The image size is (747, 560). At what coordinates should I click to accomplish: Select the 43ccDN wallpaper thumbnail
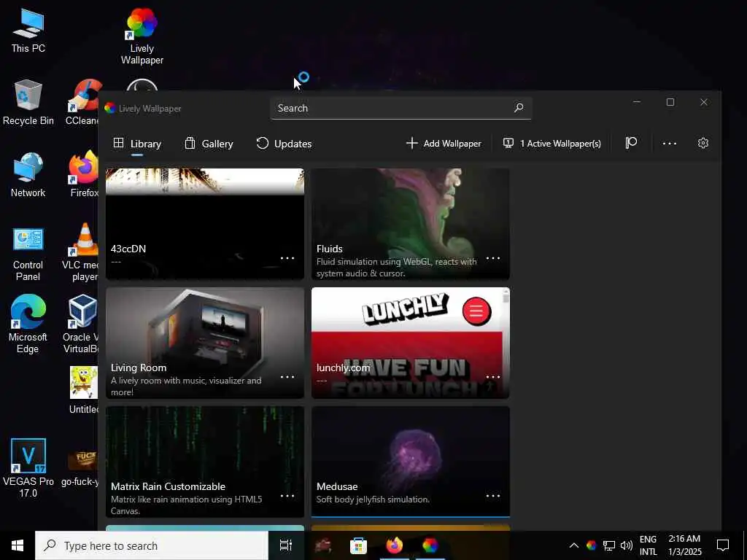205,224
